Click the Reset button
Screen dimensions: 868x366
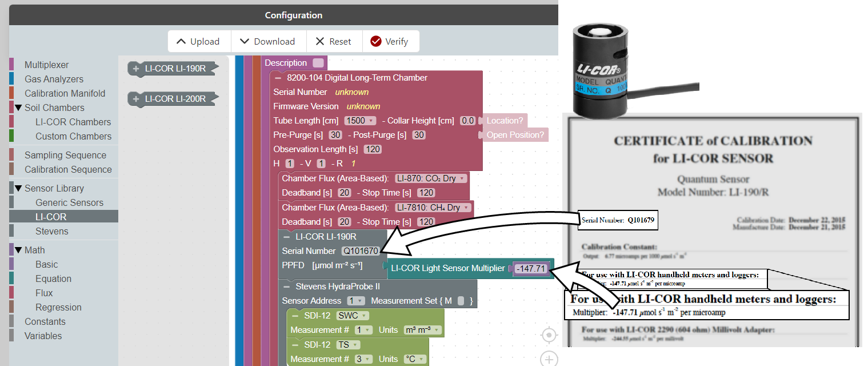point(334,41)
